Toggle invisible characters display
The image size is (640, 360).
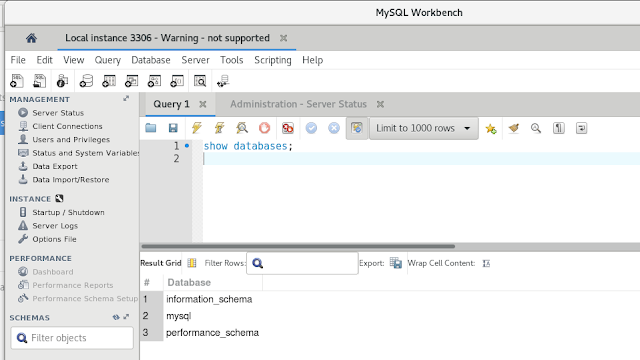(x=559, y=128)
